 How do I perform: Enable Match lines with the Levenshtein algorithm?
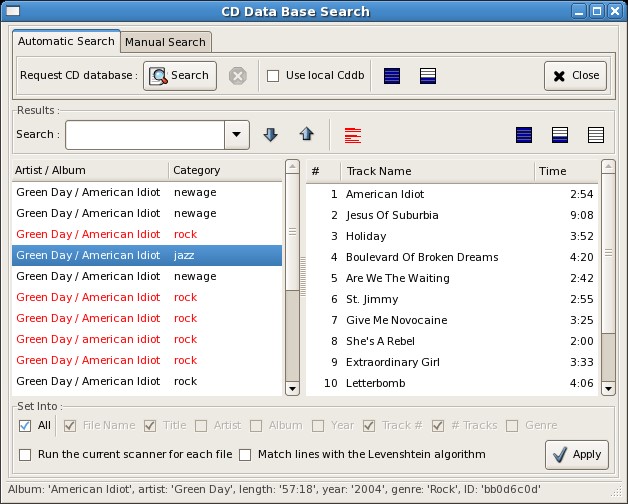[245, 455]
